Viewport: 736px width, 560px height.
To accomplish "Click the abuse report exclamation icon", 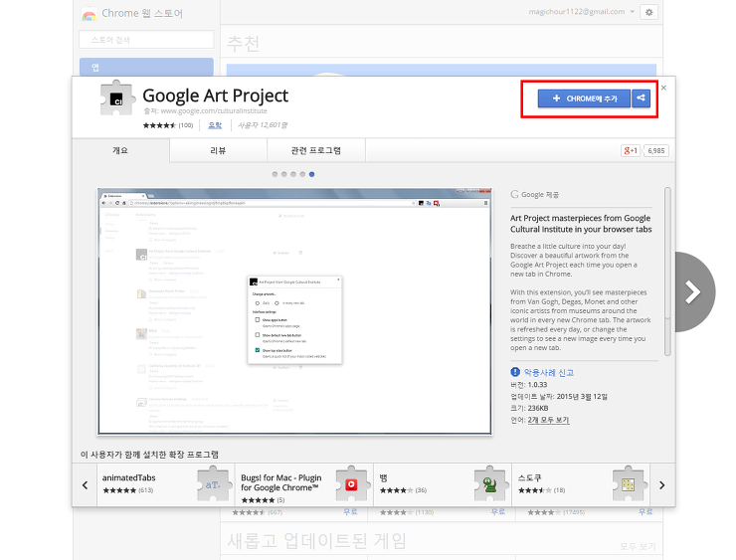I will click(515, 372).
